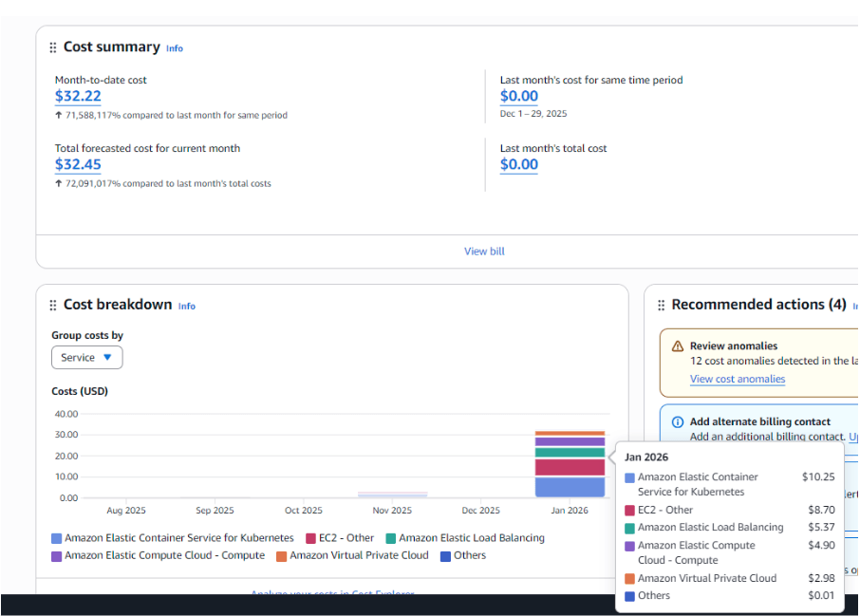Click the Review anomalies heading
The image size is (860, 616).
point(734,346)
